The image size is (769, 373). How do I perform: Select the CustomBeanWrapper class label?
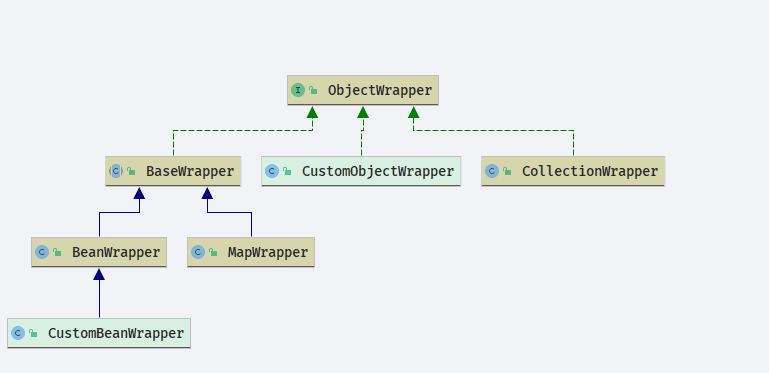[x=116, y=334]
